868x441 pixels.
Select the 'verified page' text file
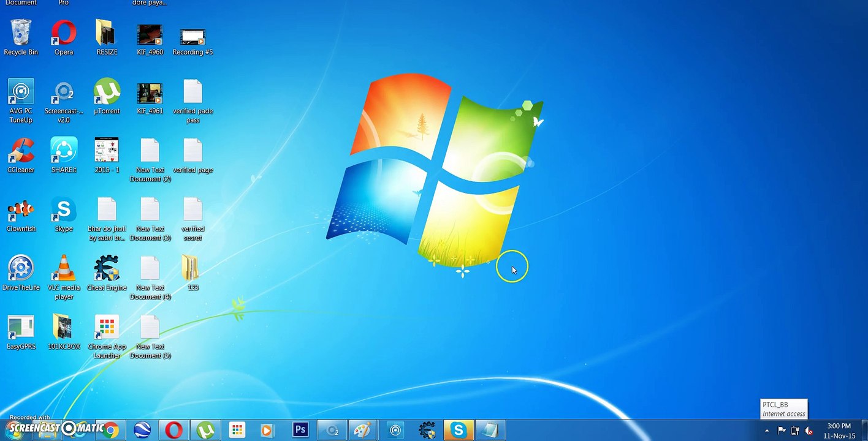pos(192,155)
